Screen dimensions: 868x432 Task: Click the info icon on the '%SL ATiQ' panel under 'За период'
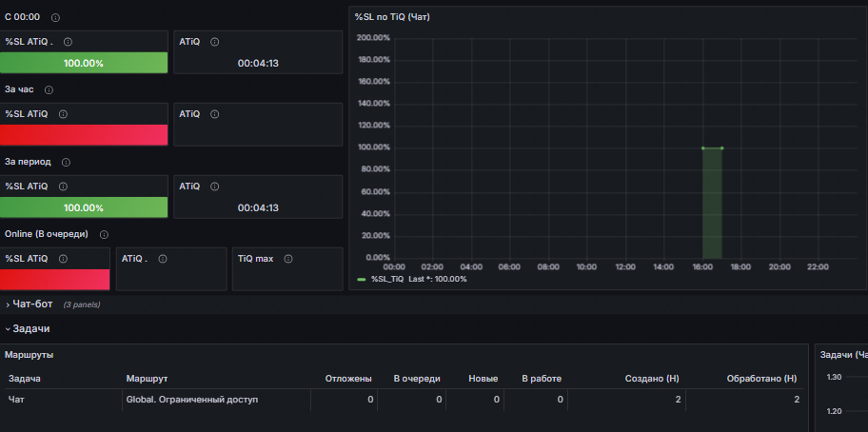point(63,187)
